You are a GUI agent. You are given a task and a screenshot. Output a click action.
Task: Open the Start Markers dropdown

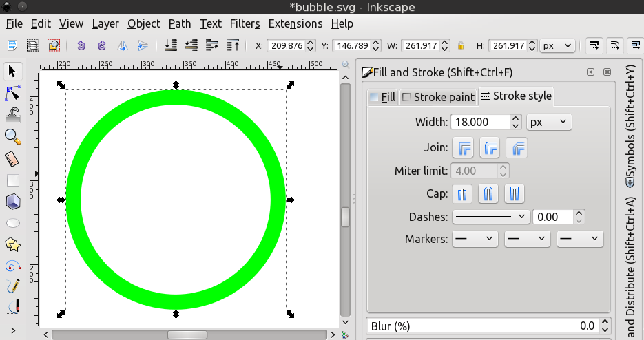click(x=475, y=239)
